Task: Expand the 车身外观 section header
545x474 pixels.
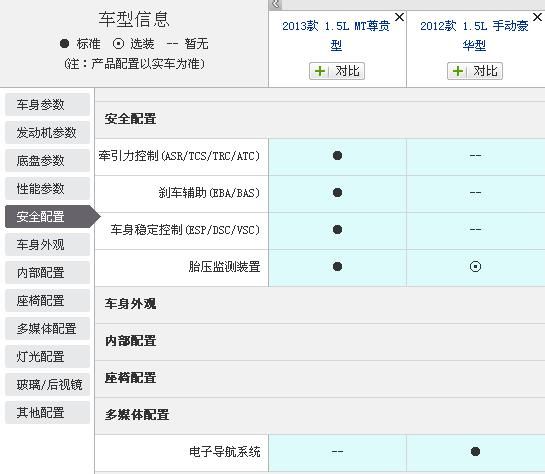Action: pos(320,304)
